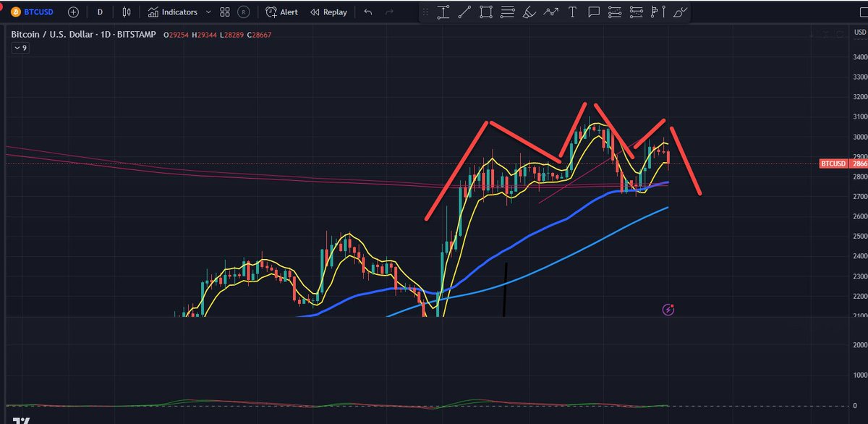Select the Text annotation tool
This screenshot has height=424, width=868.
(x=571, y=12)
